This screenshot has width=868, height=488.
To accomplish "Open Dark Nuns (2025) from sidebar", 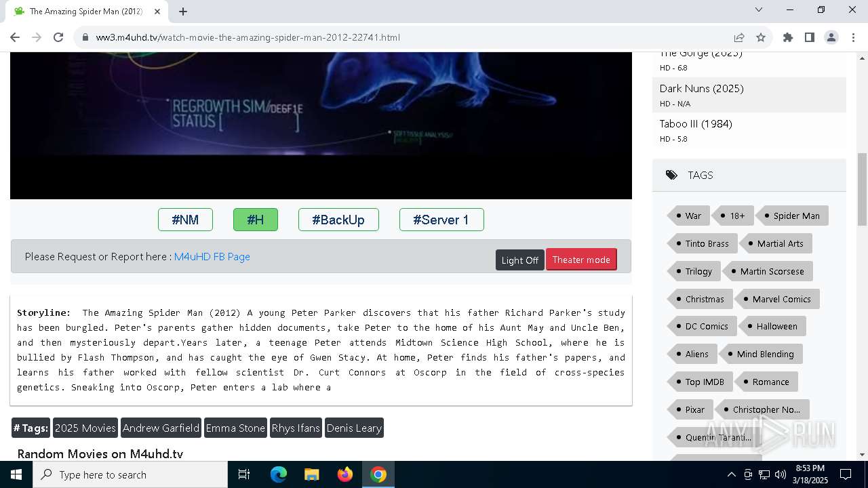I will pos(701,89).
